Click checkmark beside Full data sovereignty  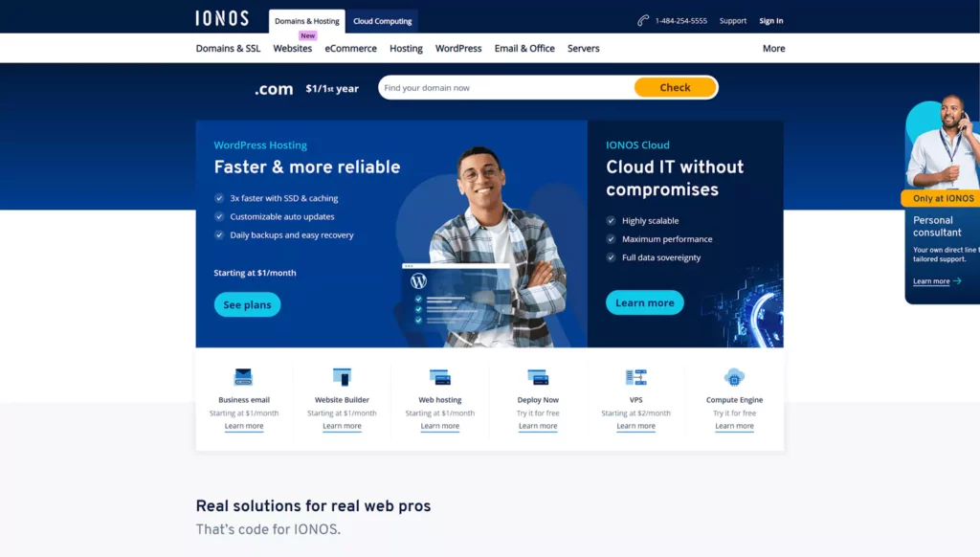point(611,257)
